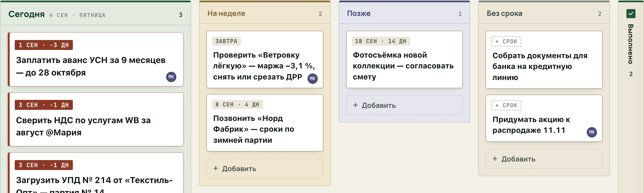Select the Позже column header
Image resolution: width=644 pixels, height=193 pixels.
[x=404, y=13]
